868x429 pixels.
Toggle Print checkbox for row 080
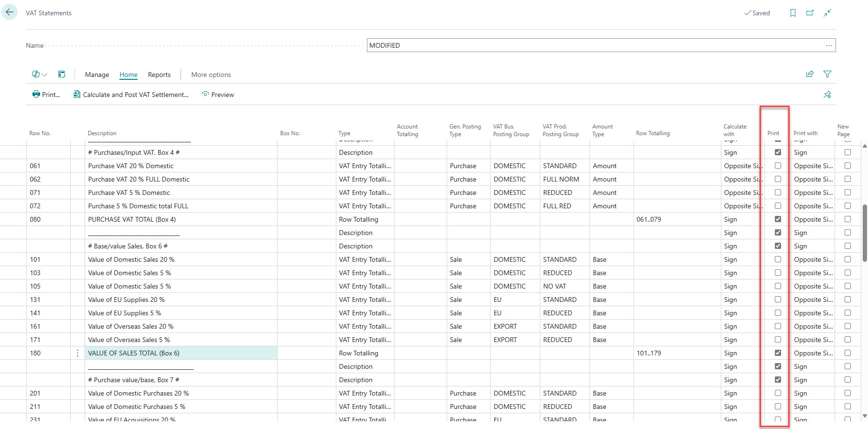(778, 219)
